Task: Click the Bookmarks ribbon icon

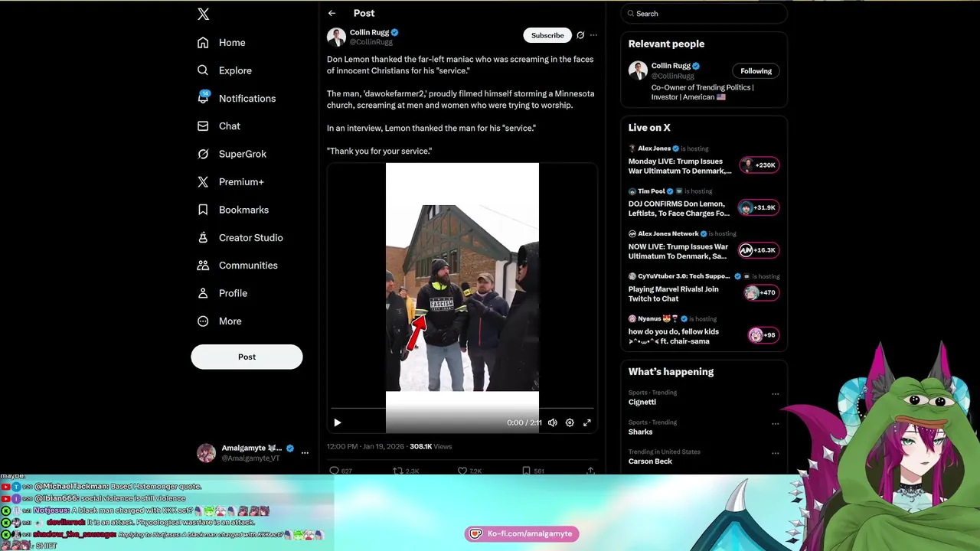Action: pyautogui.click(x=203, y=210)
